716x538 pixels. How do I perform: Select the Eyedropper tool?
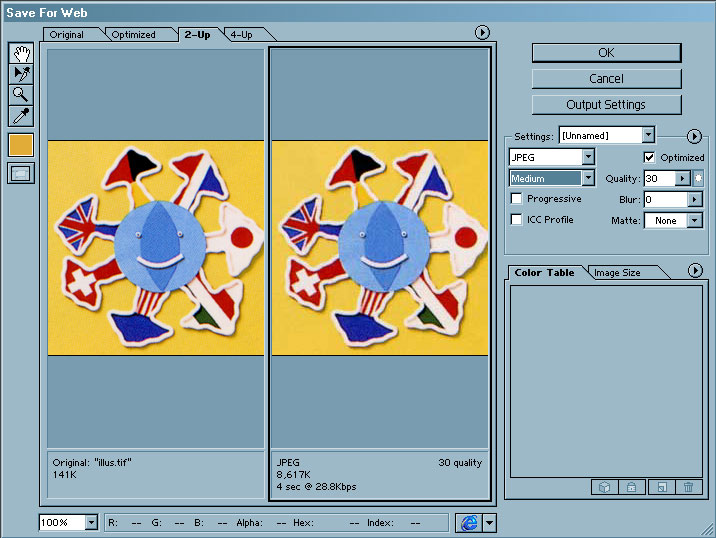21,116
